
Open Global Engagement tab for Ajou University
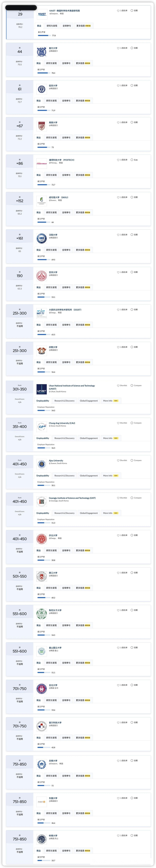tap(89, 475)
